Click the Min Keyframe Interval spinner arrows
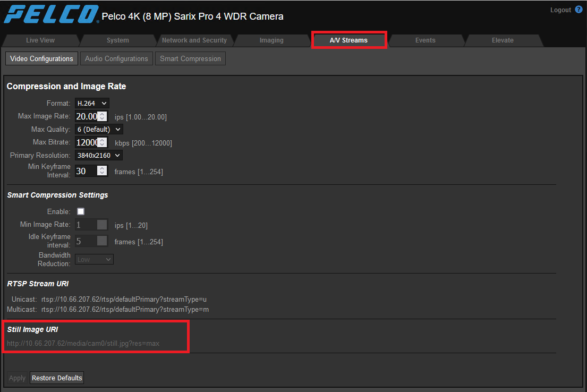 pos(102,171)
